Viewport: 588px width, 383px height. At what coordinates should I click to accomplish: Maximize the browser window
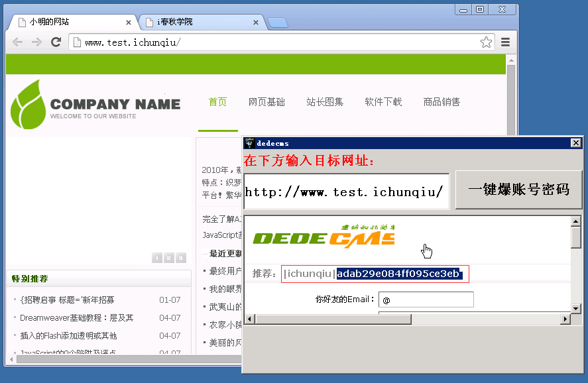tap(480, 10)
